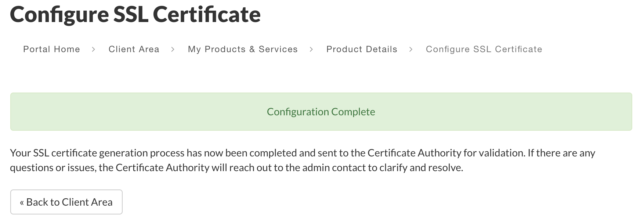
Task: Click chevron after My Products & Services
Action: coord(311,50)
